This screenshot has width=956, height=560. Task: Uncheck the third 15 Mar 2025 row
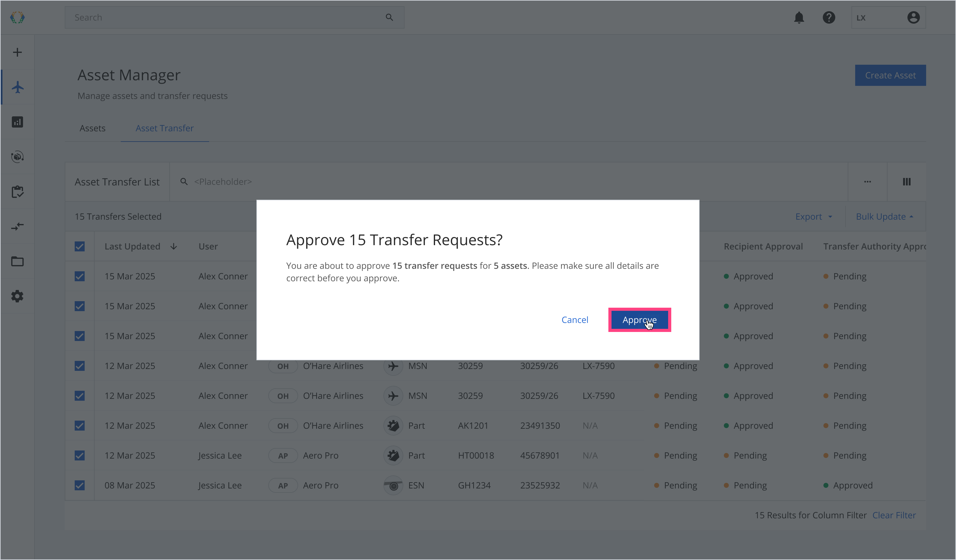click(x=80, y=336)
